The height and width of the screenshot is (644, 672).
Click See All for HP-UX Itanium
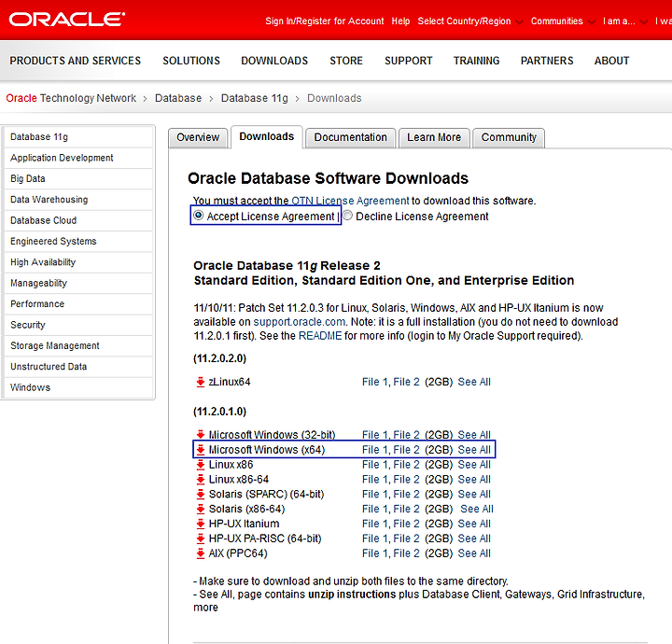474,524
